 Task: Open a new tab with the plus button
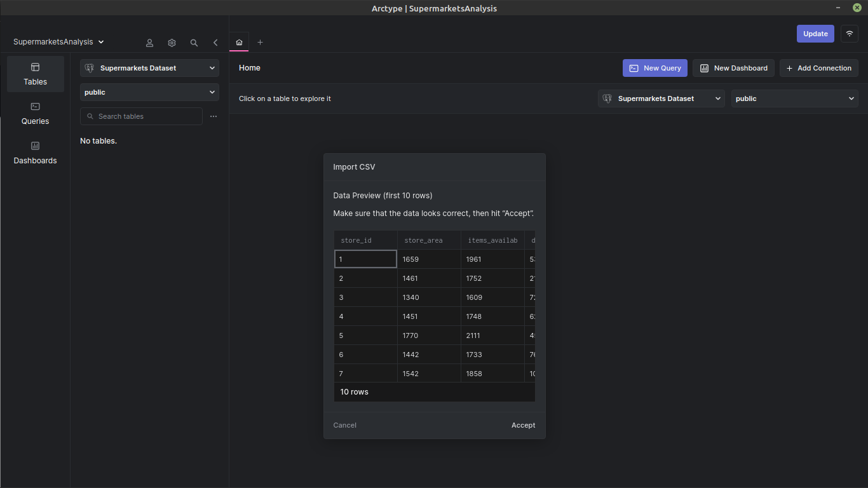pyautogui.click(x=260, y=42)
